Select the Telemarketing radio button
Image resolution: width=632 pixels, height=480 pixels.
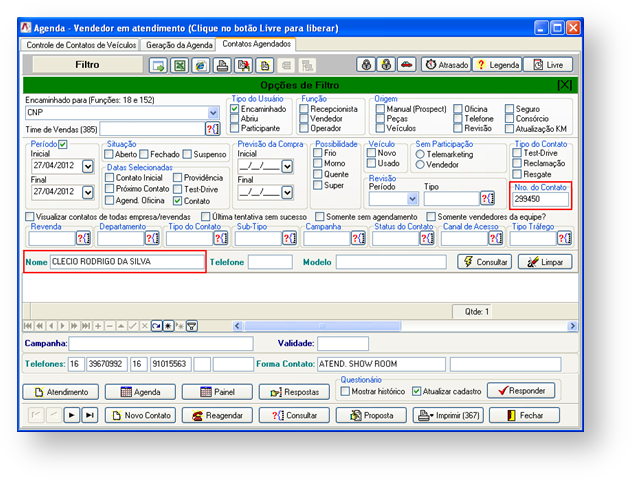point(420,154)
